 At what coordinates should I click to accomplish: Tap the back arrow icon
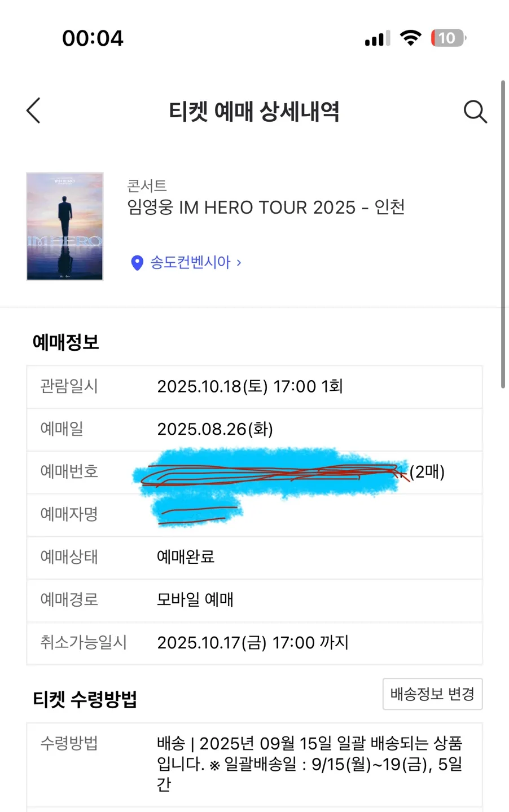tap(33, 111)
